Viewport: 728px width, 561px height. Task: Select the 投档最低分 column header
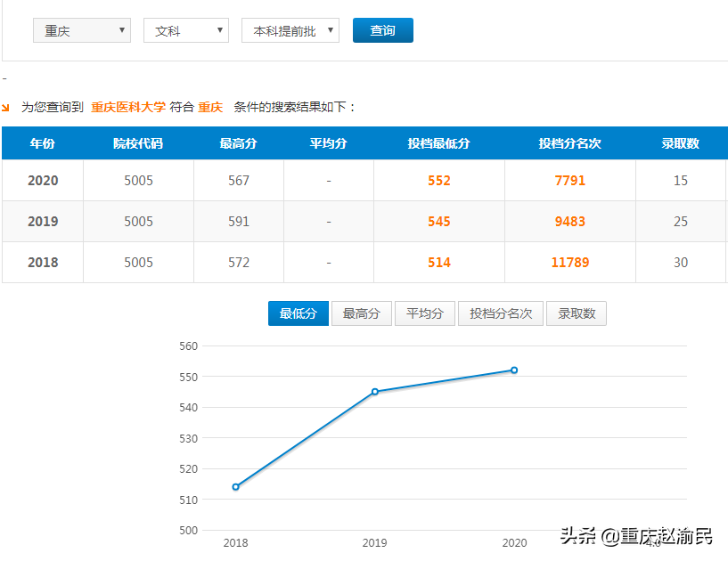coord(438,143)
